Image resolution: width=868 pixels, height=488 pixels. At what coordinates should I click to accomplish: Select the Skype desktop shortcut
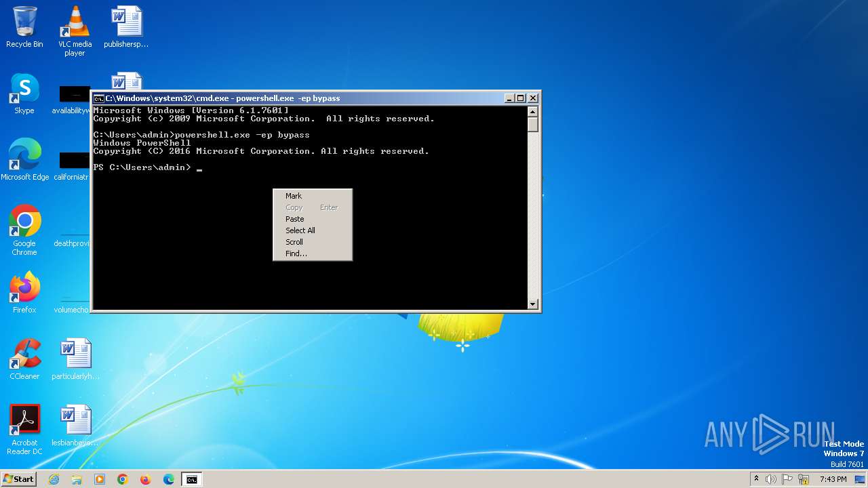point(24,94)
